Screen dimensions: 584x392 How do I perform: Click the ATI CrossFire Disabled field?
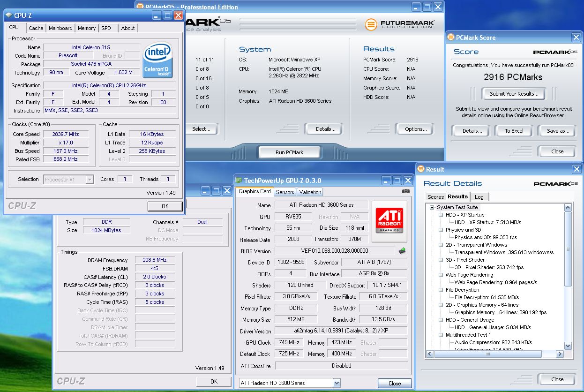pyautogui.click(x=341, y=366)
